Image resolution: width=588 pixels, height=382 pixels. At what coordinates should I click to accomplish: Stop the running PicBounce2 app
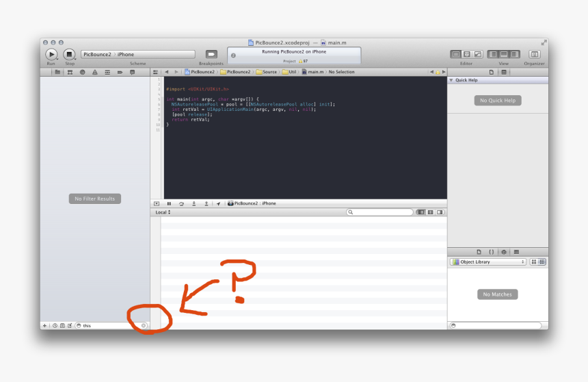point(69,55)
